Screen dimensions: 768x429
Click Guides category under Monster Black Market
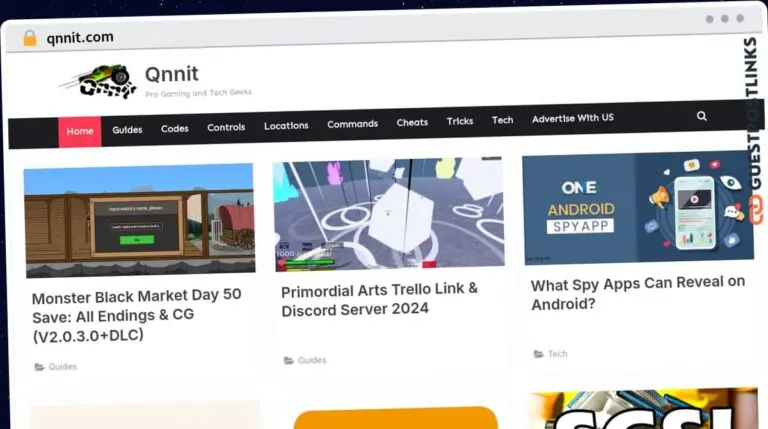[x=63, y=366]
